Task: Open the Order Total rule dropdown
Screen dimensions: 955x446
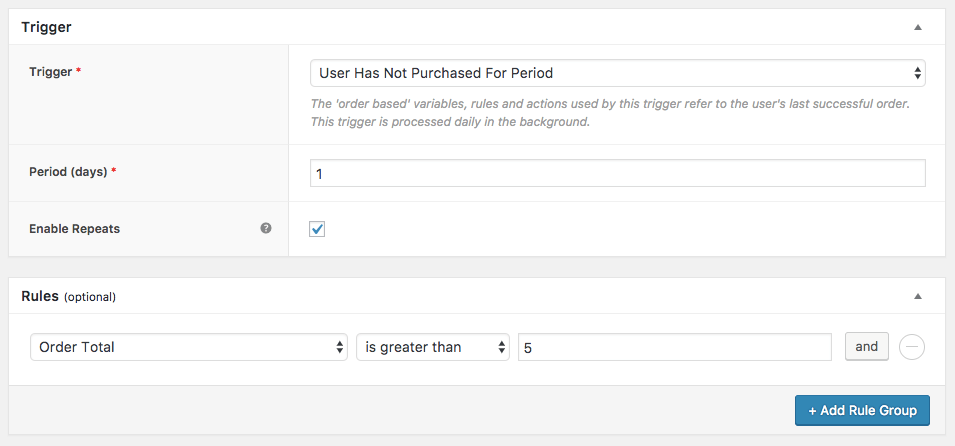Action: 189,347
